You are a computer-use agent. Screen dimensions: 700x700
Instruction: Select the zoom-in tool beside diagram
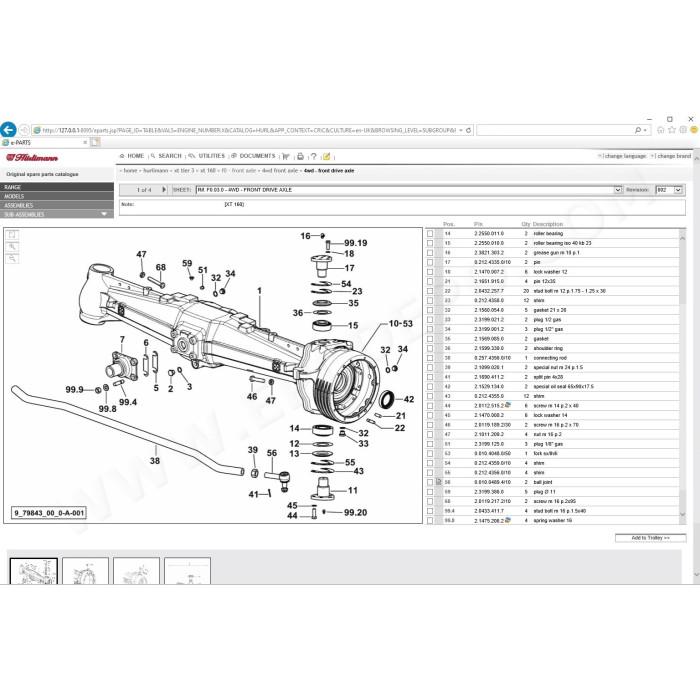point(12,247)
